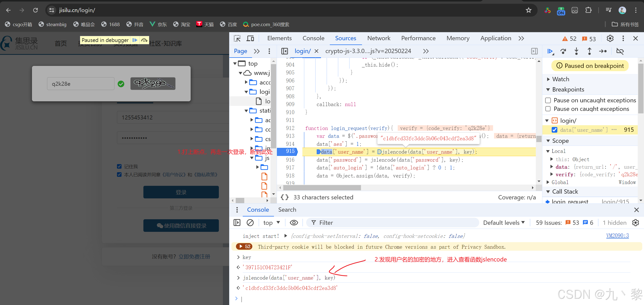Image resolution: width=644 pixels, height=305 pixels.
Task: Open the Default levels dropdown
Action: [504, 223]
